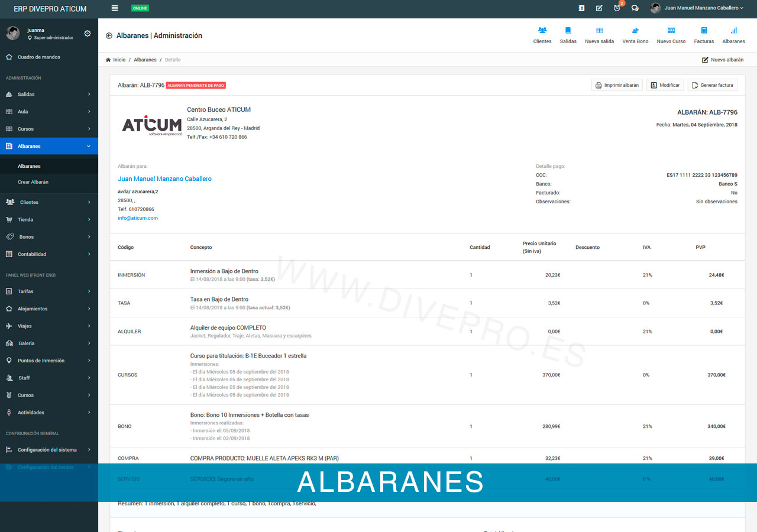The image size is (757, 532).
Task: Click the Precio Unitario column header
Action: point(539,247)
